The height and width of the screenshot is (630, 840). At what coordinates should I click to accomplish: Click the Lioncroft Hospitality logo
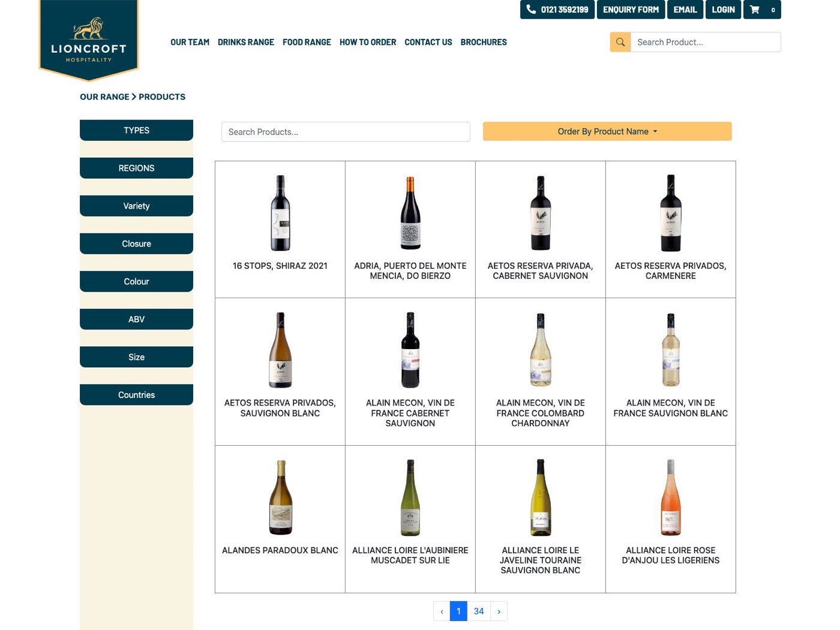coord(89,40)
